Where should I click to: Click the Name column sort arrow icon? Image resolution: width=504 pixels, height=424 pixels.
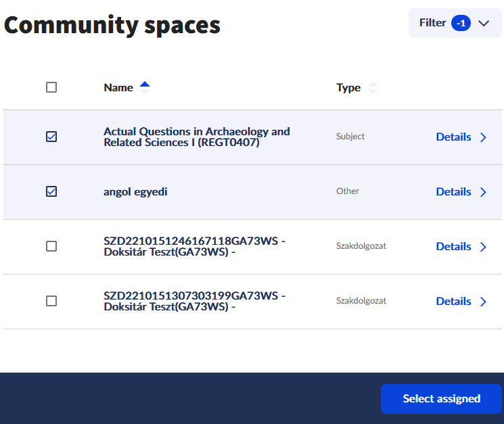pyautogui.click(x=145, y=88)
